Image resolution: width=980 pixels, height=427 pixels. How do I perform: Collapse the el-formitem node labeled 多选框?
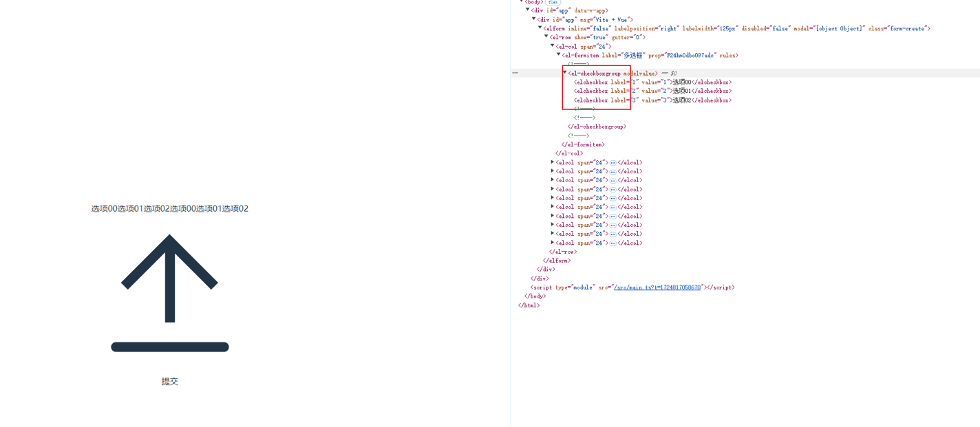click(x=559, y=55)
